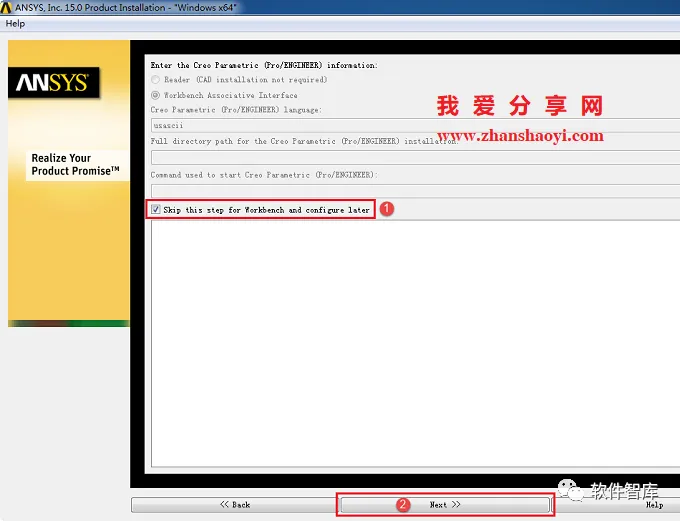Click 'Full directory path for the Creo' label
Screen dimensions: 680x521
[304, 141]
